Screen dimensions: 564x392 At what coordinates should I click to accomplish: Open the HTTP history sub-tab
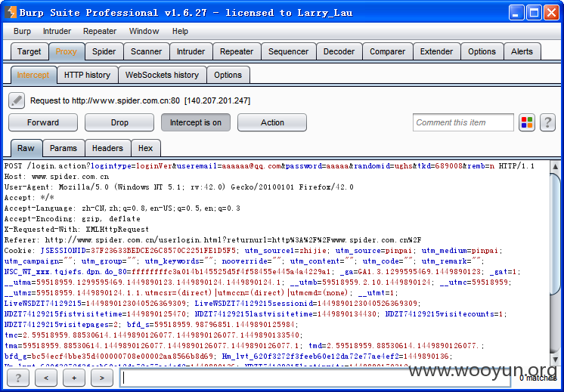(x=87, y=75)
